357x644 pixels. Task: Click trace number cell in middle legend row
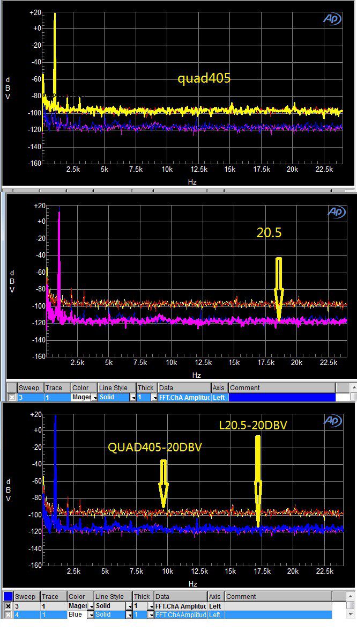[x=57, y=398]
